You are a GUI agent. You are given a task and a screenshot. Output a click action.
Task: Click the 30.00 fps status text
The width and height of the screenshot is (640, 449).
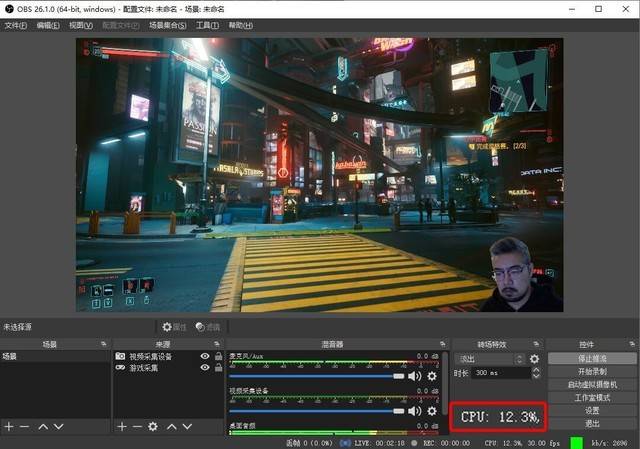click(543, 443)
